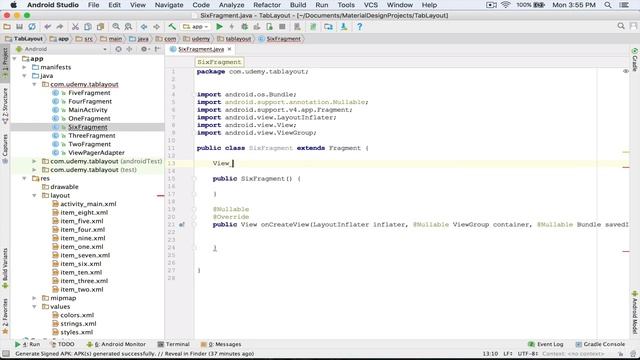Click the Search Everywhere magnifier icon
The image size is (640, 360).
click(621, 26)
